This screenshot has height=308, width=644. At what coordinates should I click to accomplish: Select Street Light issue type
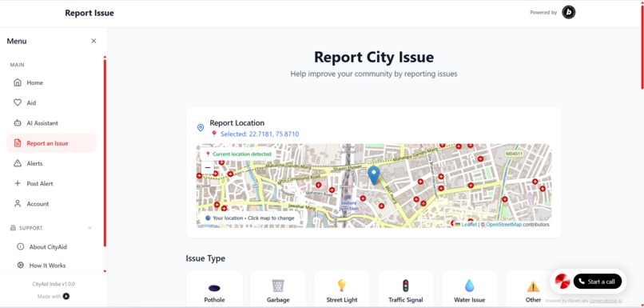coord(342,289)
